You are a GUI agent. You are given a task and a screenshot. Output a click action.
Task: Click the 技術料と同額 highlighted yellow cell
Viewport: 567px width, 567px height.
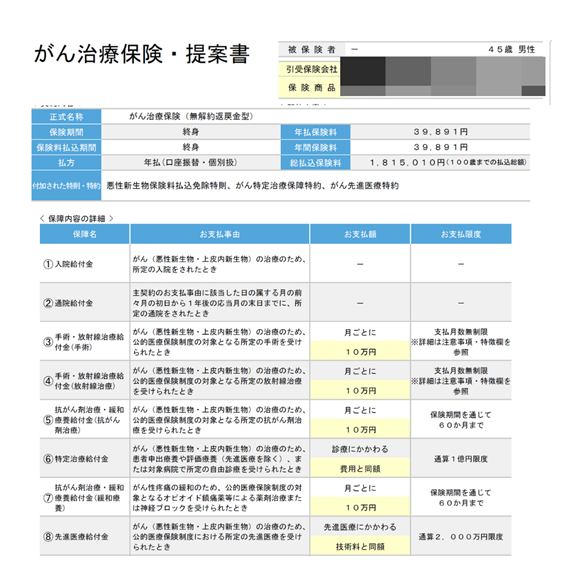pos(360,546)
